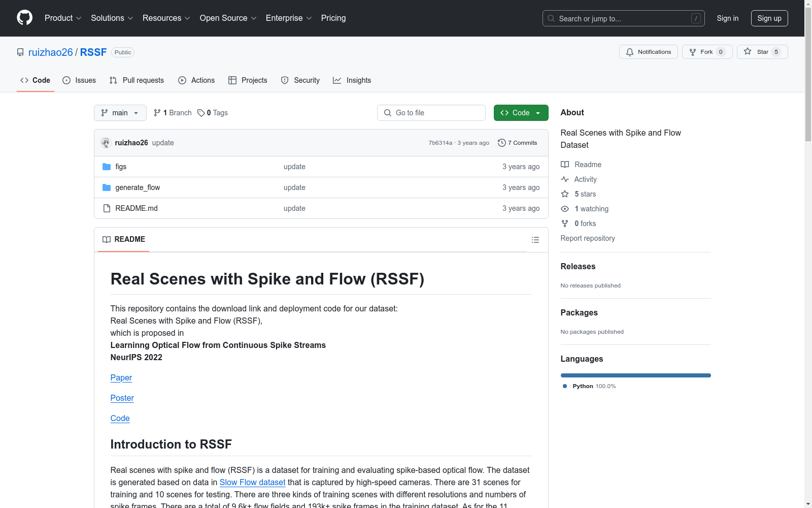The width and height of the screenshot is (812, 508).
Task: Click the tag icon beside 0 Tags
Action: tap(201, 113)
